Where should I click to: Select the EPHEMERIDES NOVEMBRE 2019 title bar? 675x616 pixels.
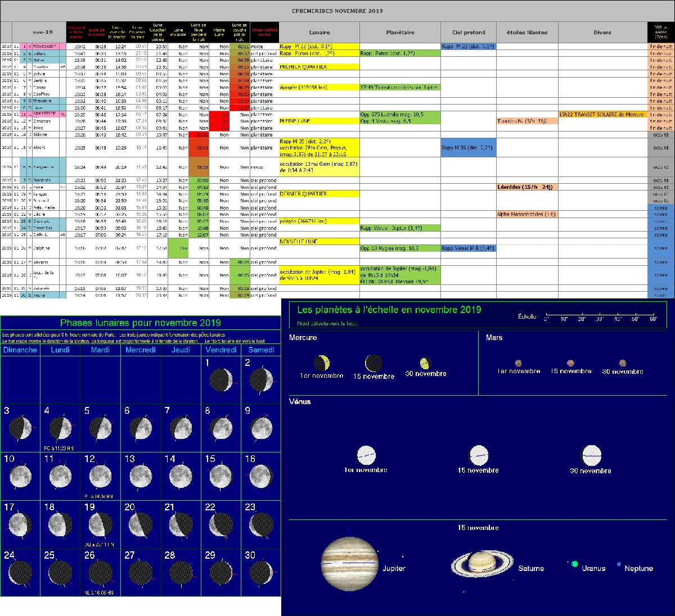tap(337, 11)
